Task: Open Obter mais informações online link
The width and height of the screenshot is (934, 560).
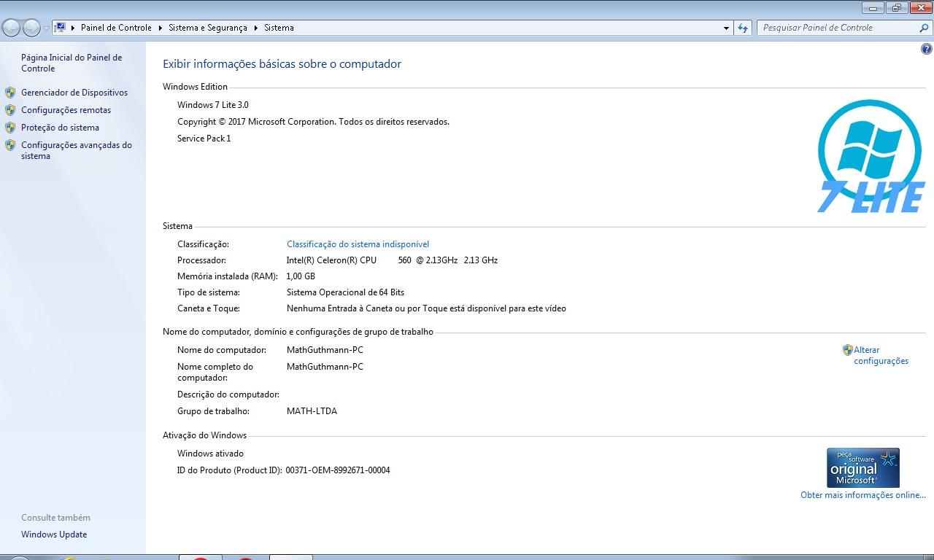Action: (863, 495)
